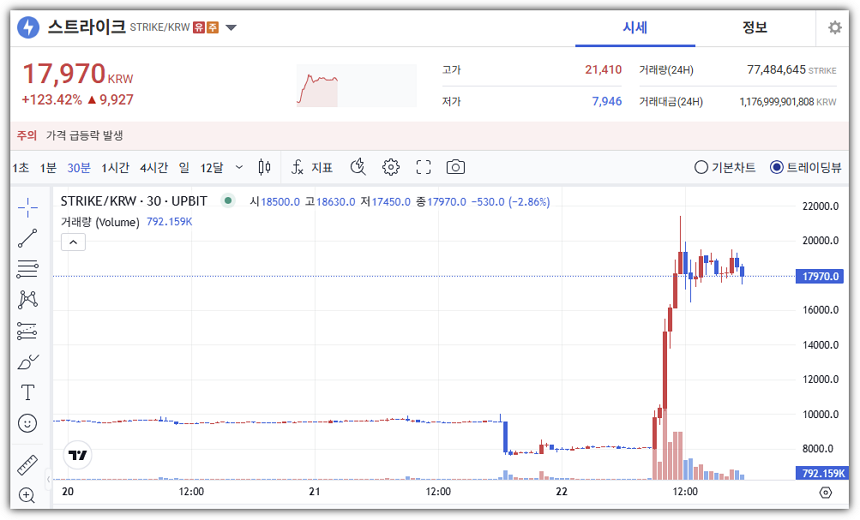Open the emoji icon tool
The width and height of the screenshot is (860, 520).
[27, 423]
